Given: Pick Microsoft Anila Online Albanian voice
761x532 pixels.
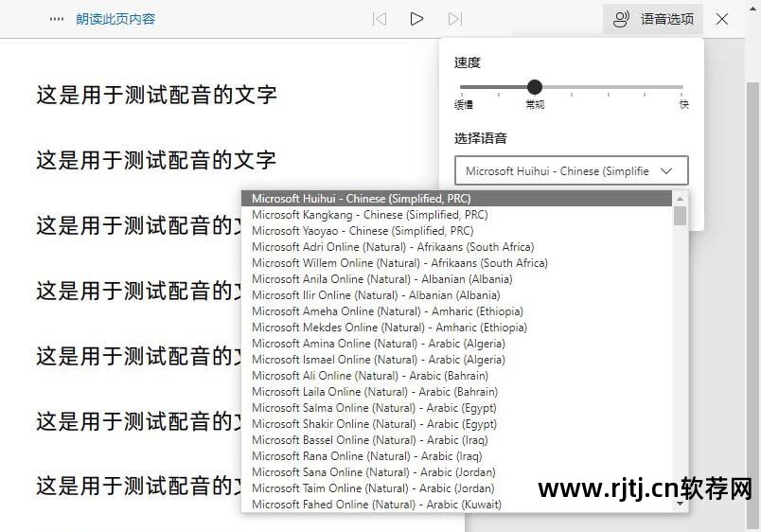Looking at the screenshot, I should pos(456,279).
